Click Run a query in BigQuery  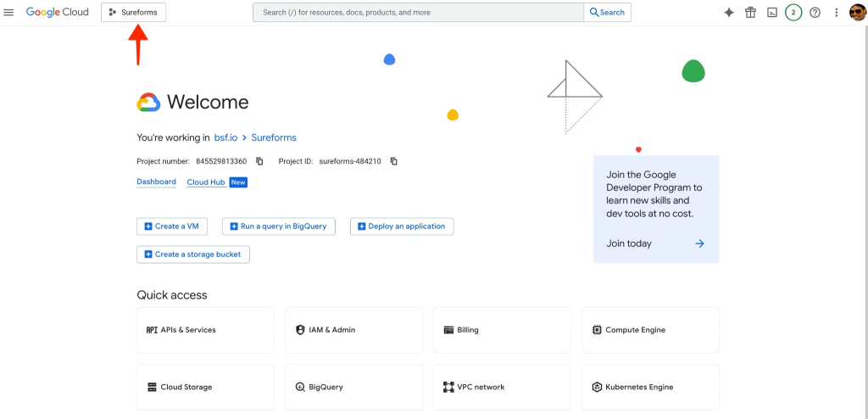278,226
